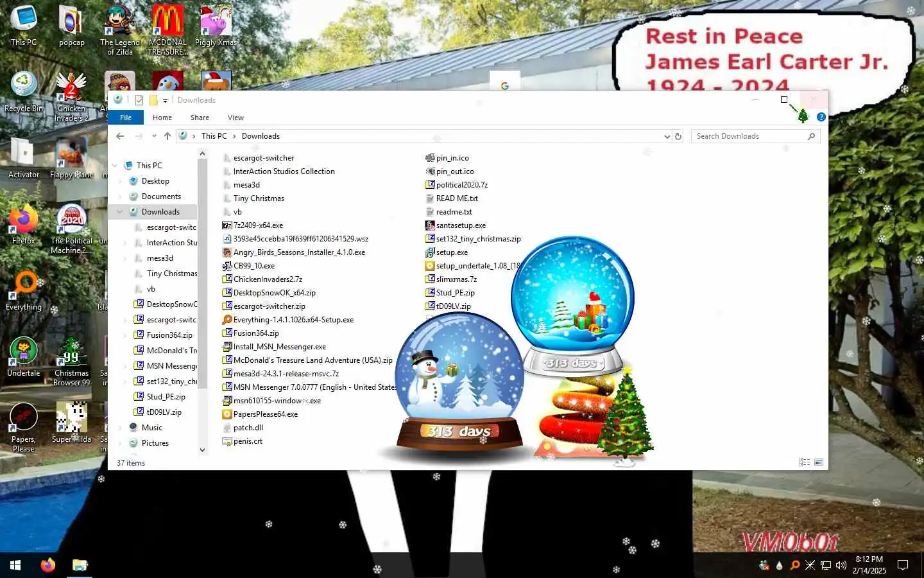Select Pictures in the navigation pane

(155, 443)
